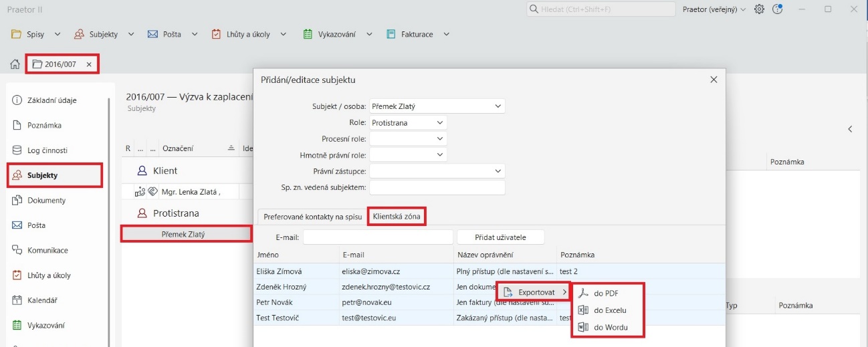Click the Log činnosti sidebar icon
868x347 pixels.
17,150
